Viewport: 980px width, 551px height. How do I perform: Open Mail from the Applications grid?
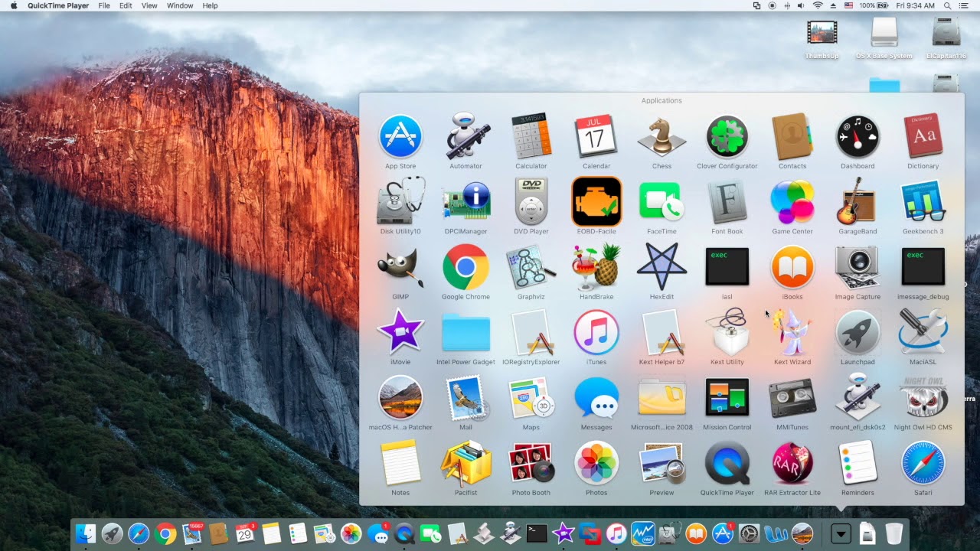click(465, 398)
